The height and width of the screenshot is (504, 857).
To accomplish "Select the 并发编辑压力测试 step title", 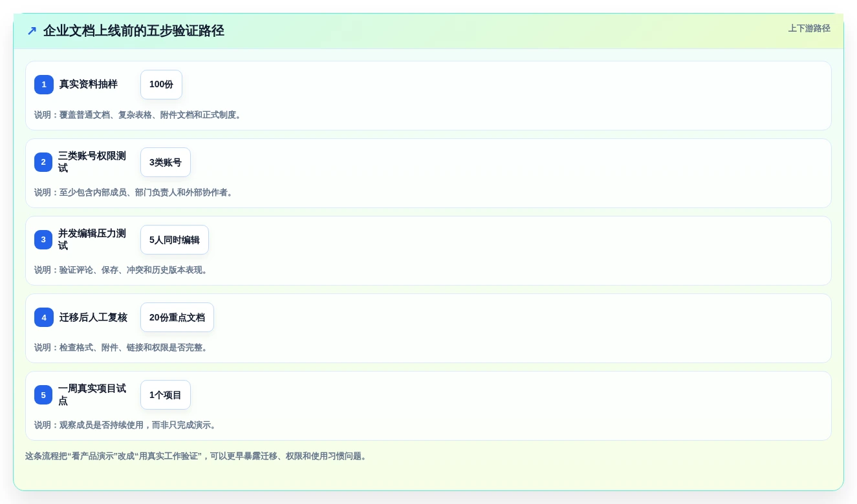I will click(92, 240).
